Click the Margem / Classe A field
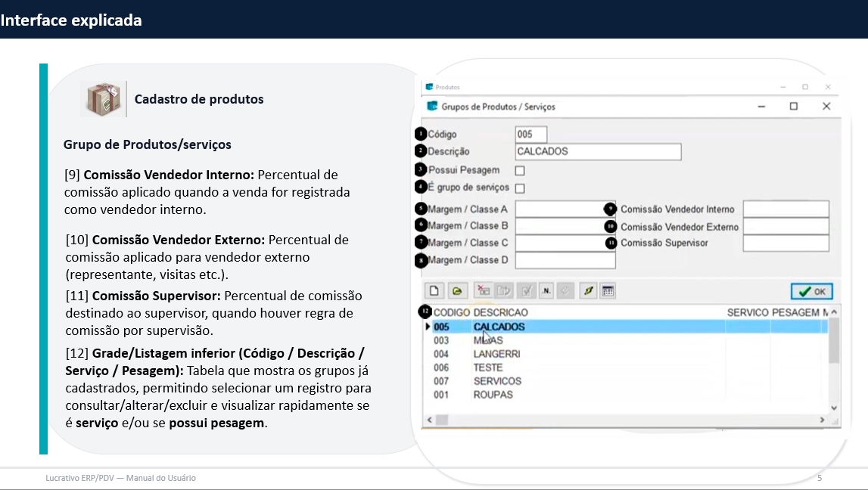The width and height of the screenshot is (868, 490). [565, 209]
